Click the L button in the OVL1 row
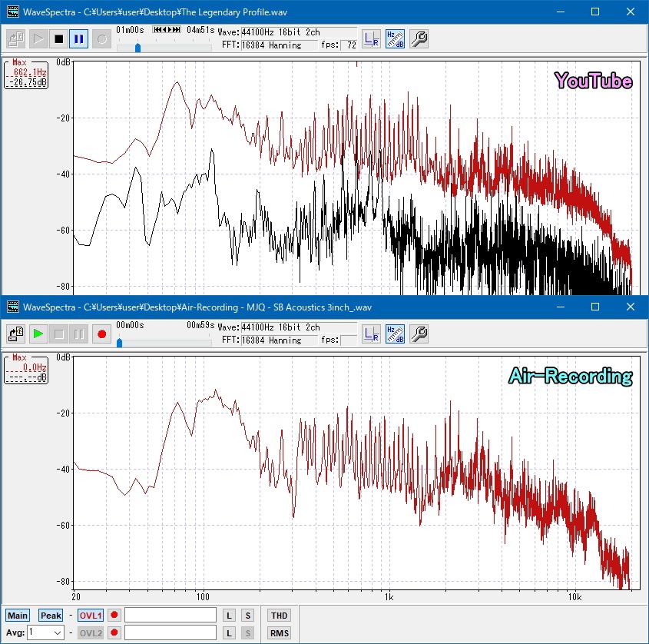This screenshot has width=649, height=644. tap(229, 616)
